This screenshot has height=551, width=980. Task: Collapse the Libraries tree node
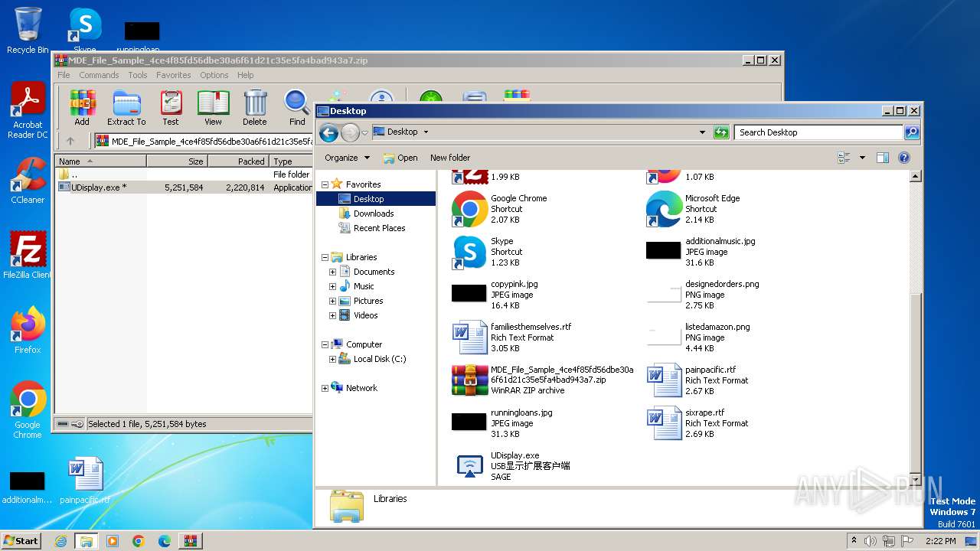(x=325, y=257)
